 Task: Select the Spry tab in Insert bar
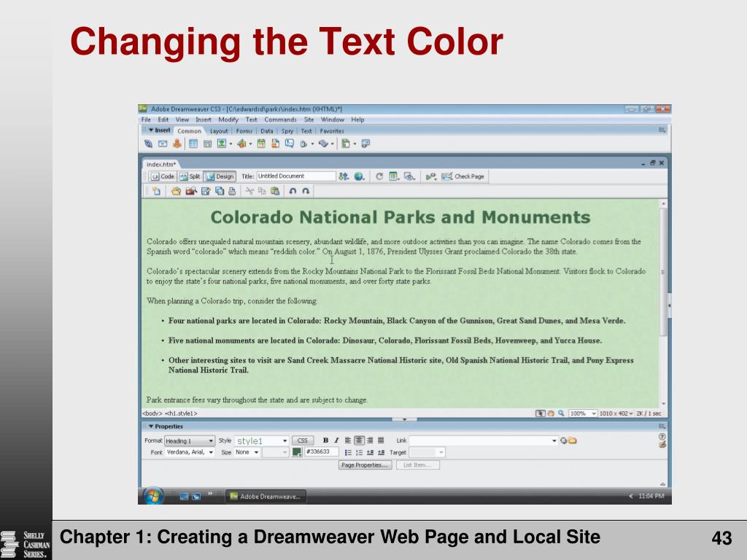[287, 131]
